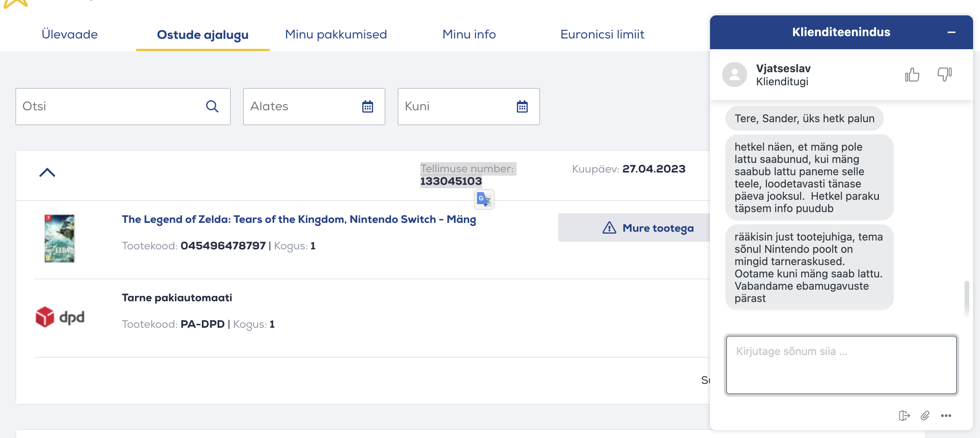Screen dimensions: 980x438
Task: Open the chat more options menu
Action: click(x=946, y=416)
